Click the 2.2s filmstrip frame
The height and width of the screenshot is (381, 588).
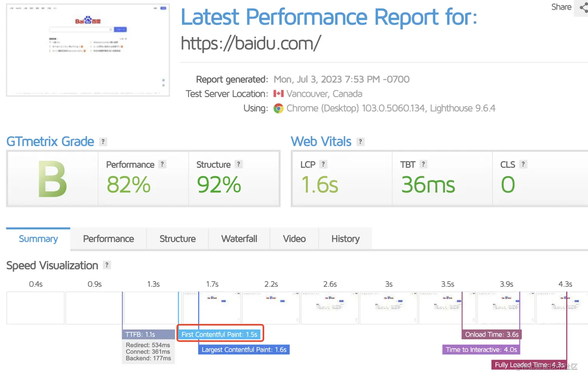tap(271, 308)
